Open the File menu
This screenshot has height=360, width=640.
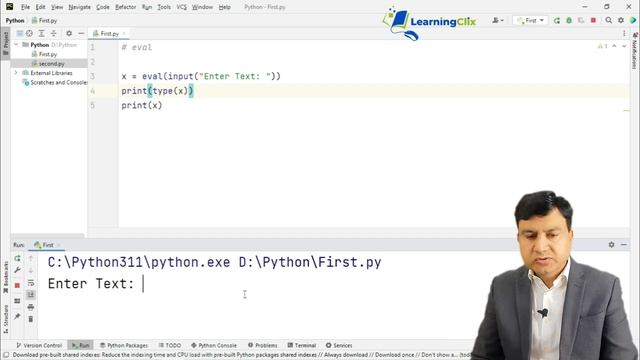tap(25, 7)
